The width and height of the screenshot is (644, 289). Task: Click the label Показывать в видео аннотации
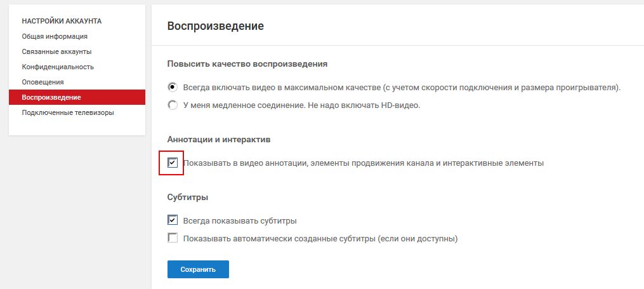click(245, 163)
